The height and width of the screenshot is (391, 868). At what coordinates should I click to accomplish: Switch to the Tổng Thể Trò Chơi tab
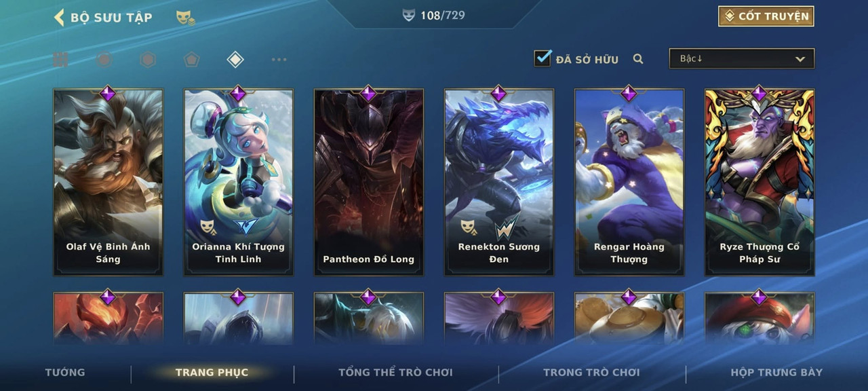click(x=395, y=372)
